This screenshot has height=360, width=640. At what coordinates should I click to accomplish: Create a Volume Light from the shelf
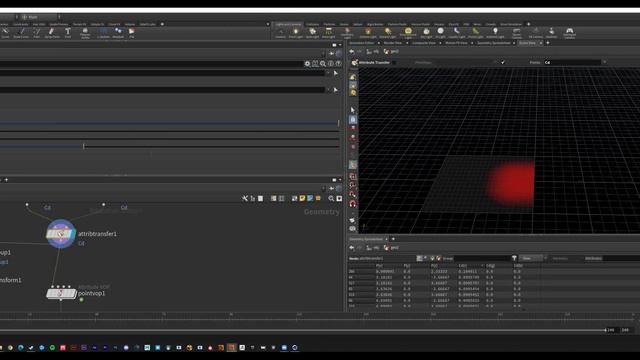click(368, 33)
